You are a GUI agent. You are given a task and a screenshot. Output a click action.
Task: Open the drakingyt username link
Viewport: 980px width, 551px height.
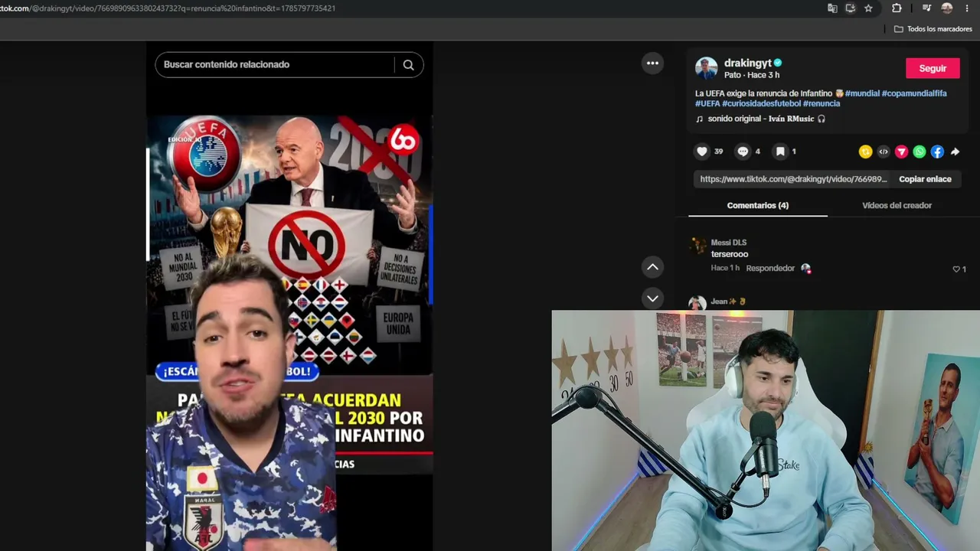(748, 63)
